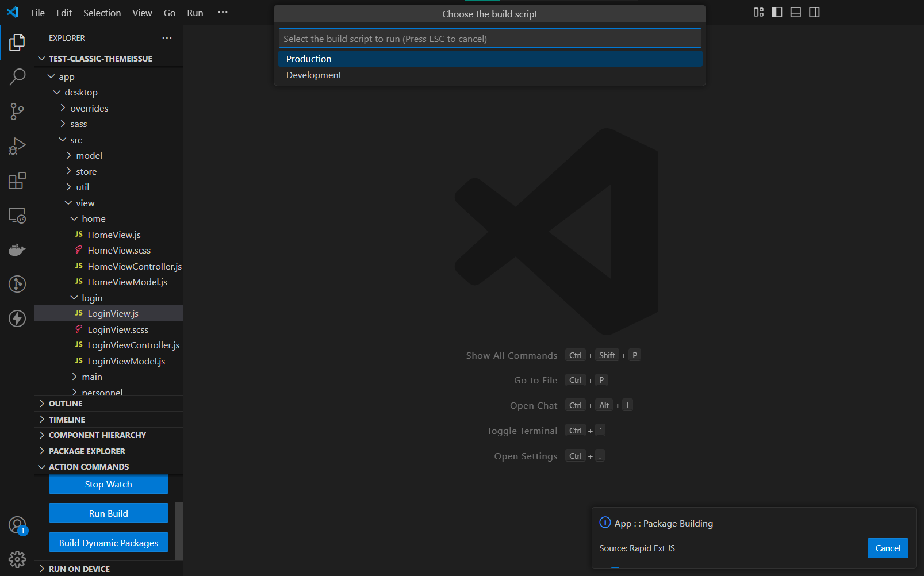Open the Selection menu
The image size is (924, 576).
pos(102,12)
